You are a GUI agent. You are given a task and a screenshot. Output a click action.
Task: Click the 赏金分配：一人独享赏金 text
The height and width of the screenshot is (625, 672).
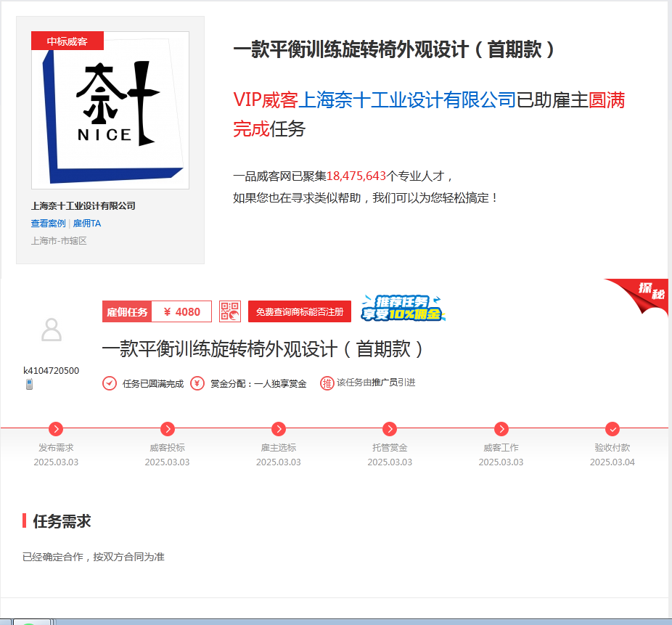point(258,384)
